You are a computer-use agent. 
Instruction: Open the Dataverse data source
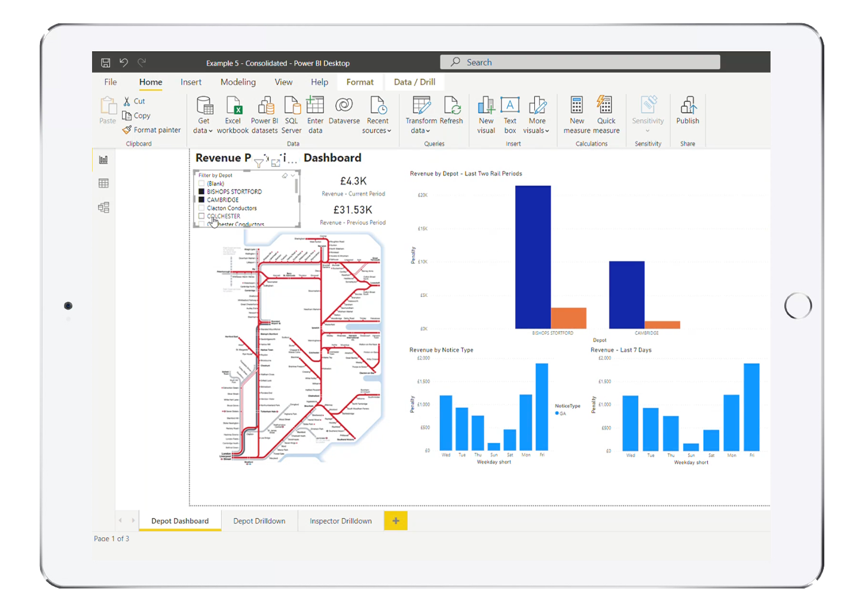pos(344,106)
